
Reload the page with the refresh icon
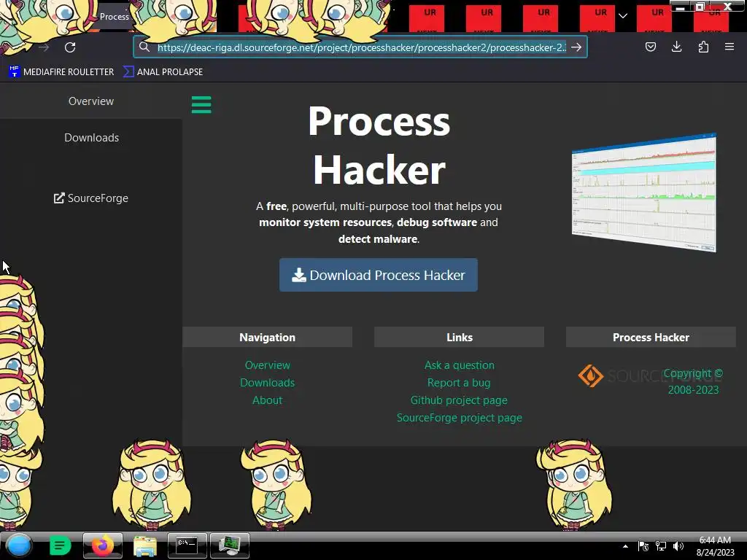[70, 47]
